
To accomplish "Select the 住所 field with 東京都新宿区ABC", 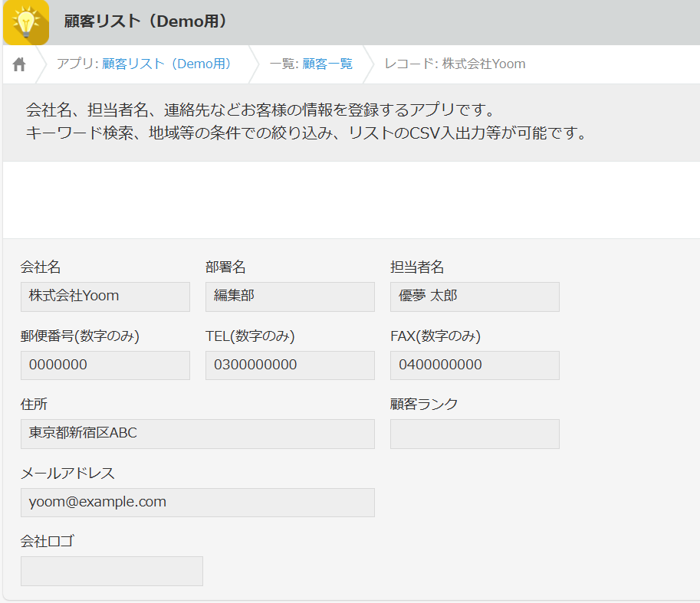I will point(197,434).
